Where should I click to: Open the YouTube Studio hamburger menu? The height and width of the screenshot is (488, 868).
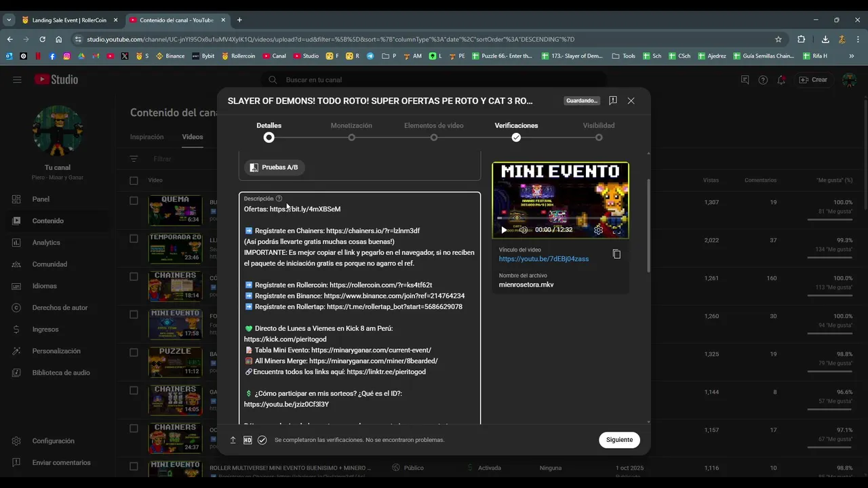point(17,79)
